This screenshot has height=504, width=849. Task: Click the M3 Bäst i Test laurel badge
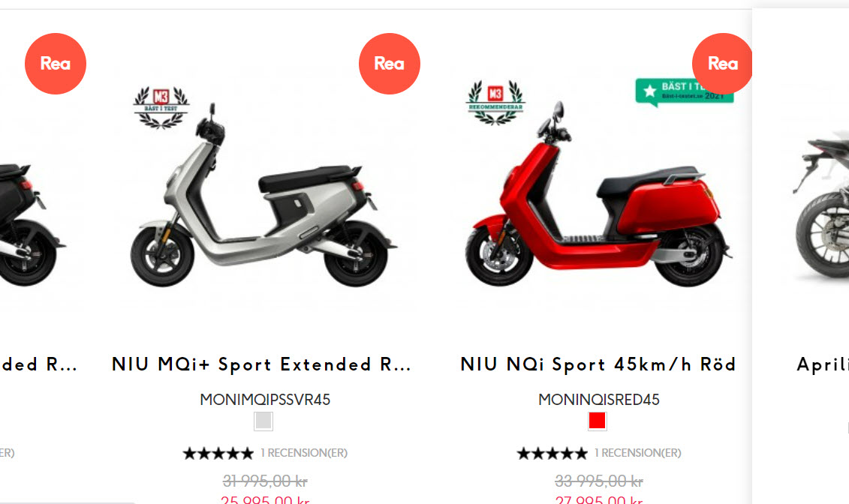coord(161,107)
